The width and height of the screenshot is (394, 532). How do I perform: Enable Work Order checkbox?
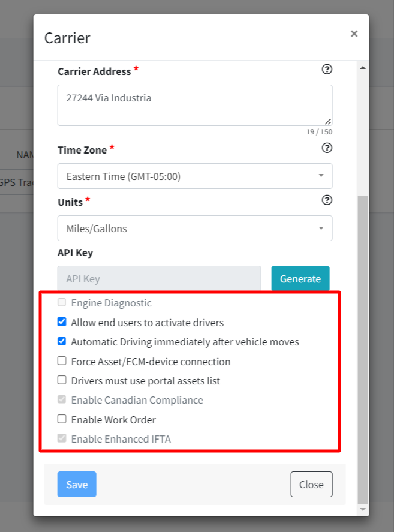tap(62, 419)
